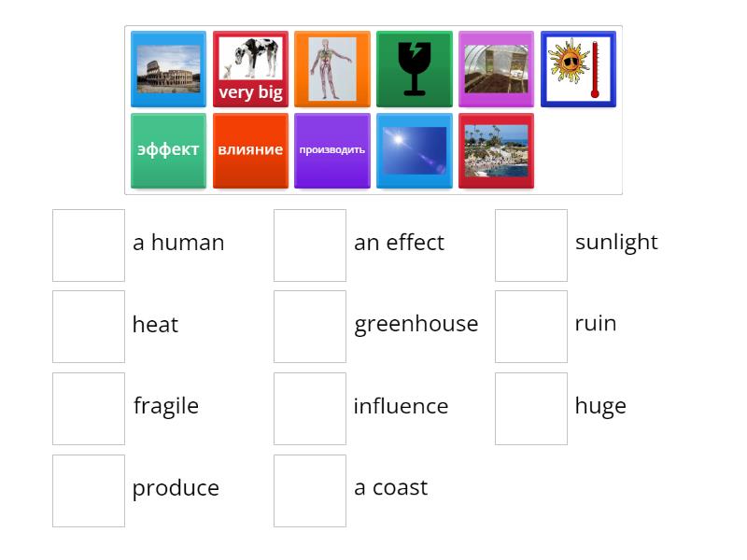The width and height of the screenshot is (747, 560).
Task: Pick the human body anatomy tile
Action: coord(331,69)
